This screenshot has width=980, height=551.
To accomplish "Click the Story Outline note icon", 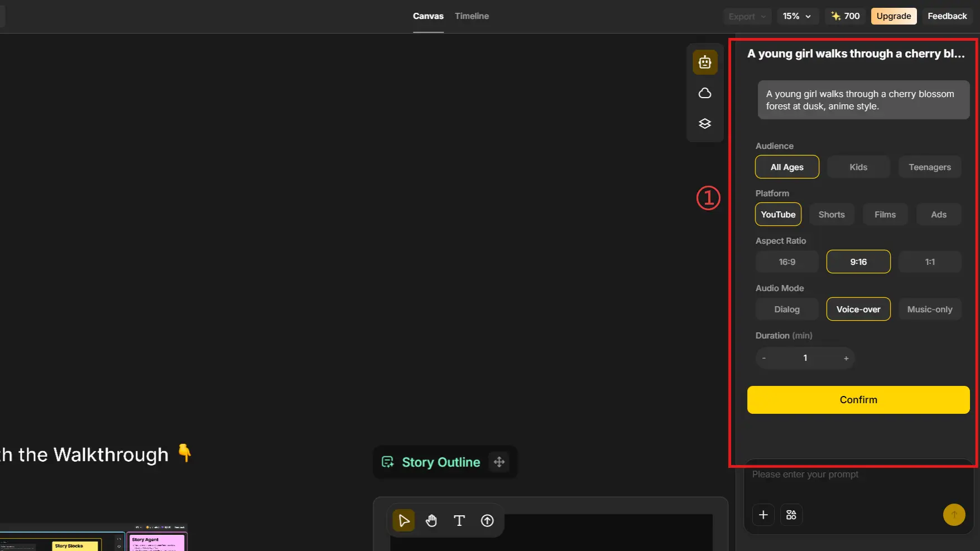I will pos(387,462).
